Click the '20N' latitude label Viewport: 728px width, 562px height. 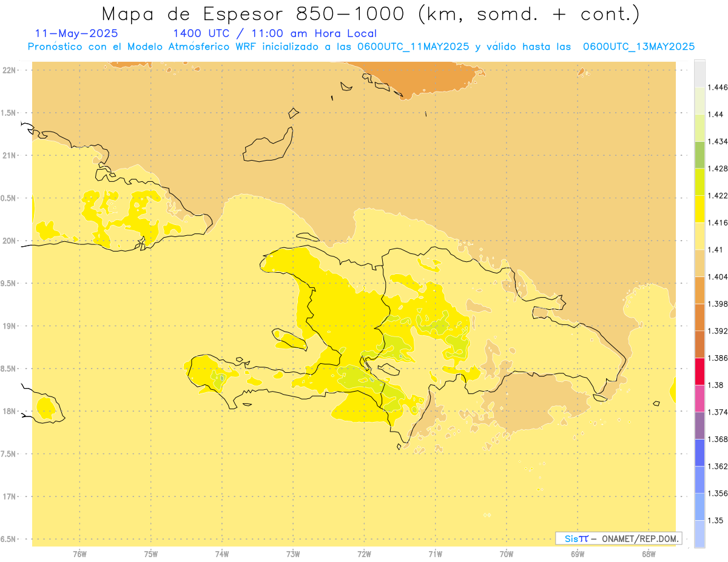10,241
